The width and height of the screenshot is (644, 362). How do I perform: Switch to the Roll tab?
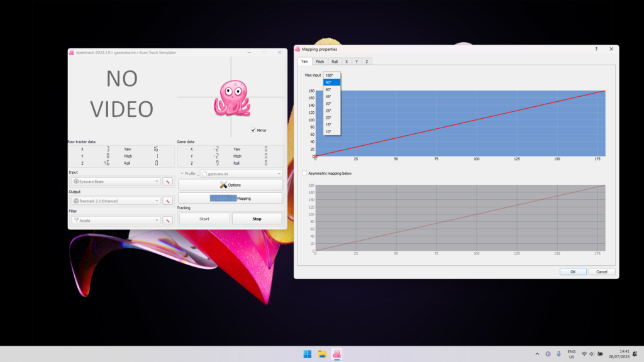click(335, 62)
